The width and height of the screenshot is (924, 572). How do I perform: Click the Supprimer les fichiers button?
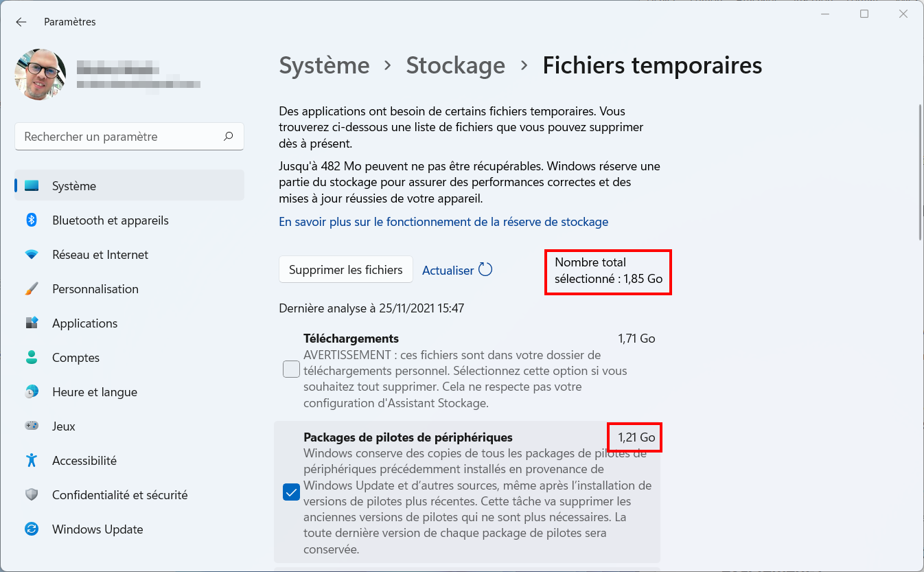346,270
